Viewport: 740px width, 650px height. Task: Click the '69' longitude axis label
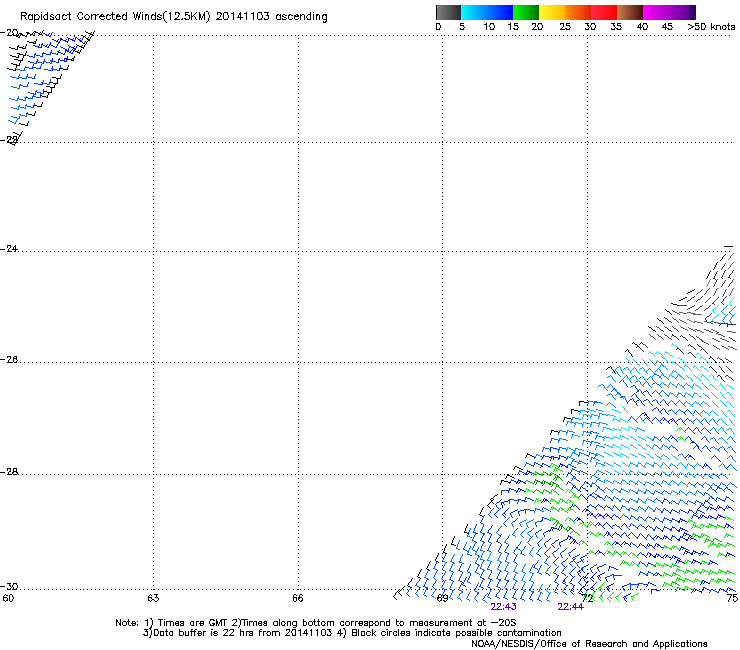442,598
